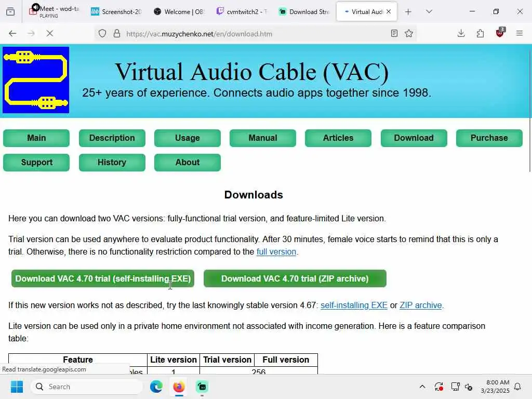Image resolution: width=532 pixels, height=399 pixels.
Task: Open Main page button
Action: click(x=36, y=138)
